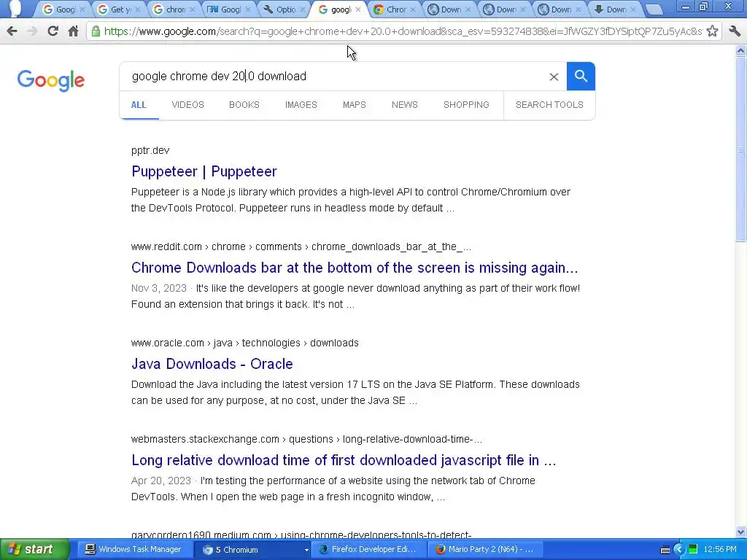This screenshot has height=560, width=747.
Task: Click the Google logo
Action: [51, 80]
